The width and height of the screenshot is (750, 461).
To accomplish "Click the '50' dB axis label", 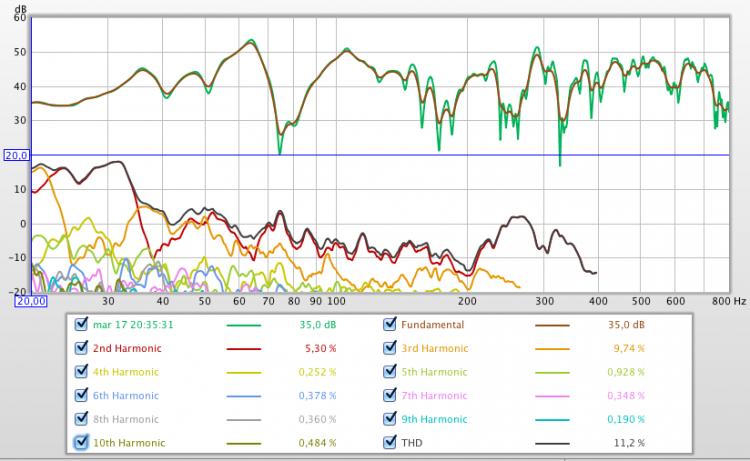I will click(20, 52).
